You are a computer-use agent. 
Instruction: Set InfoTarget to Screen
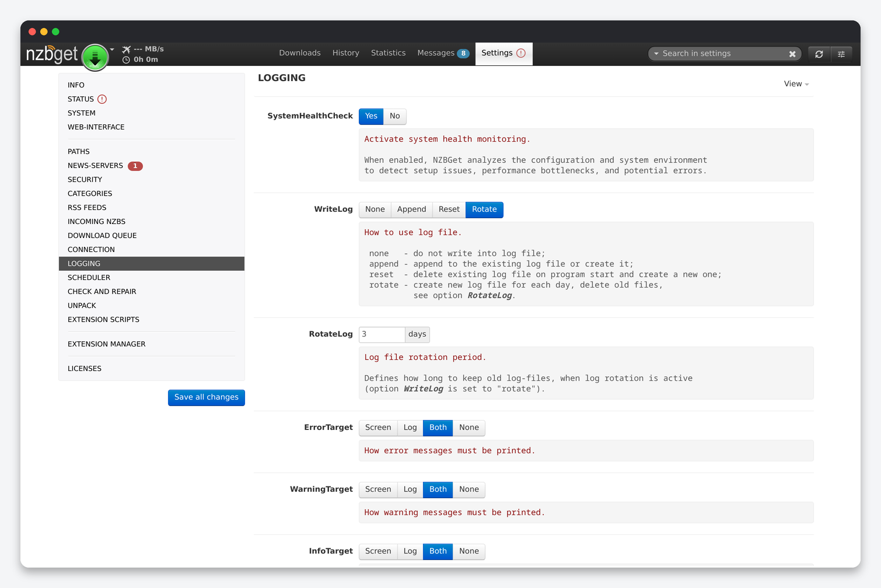click(378, 551)
